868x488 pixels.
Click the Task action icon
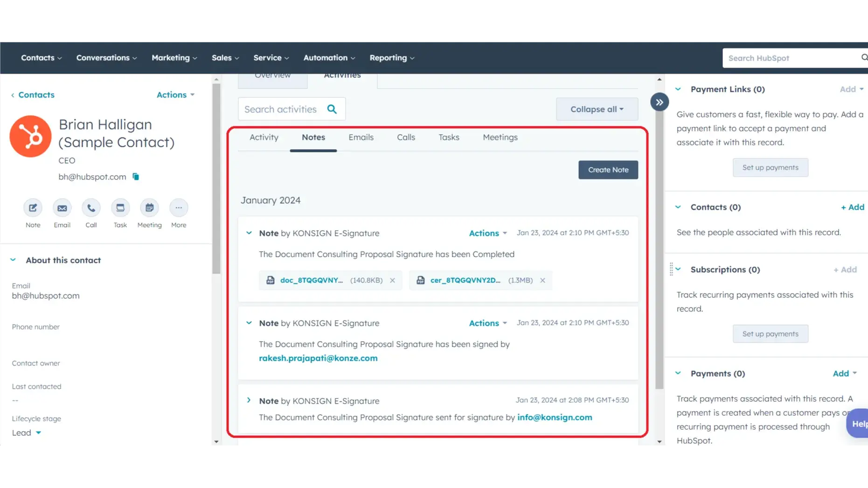tap(120, 208)
